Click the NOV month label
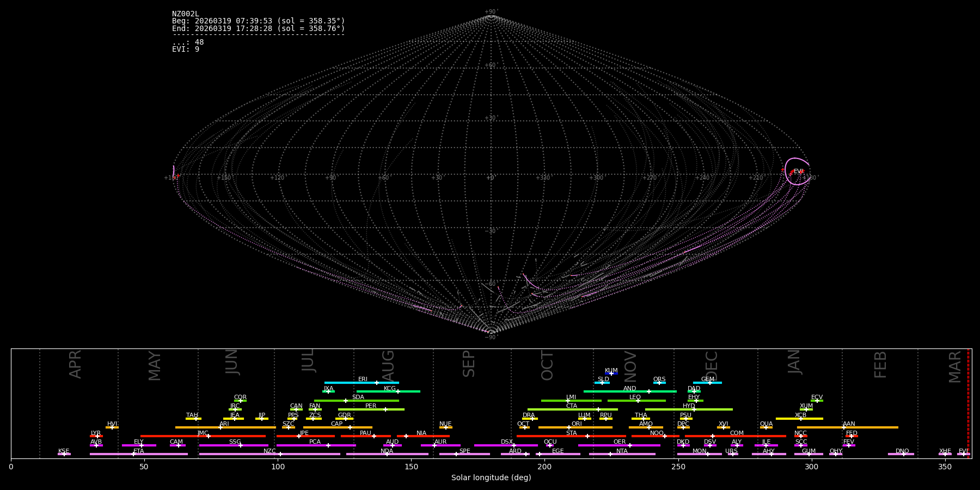Viewport: 980px width, 490px height. pos(630,366)
